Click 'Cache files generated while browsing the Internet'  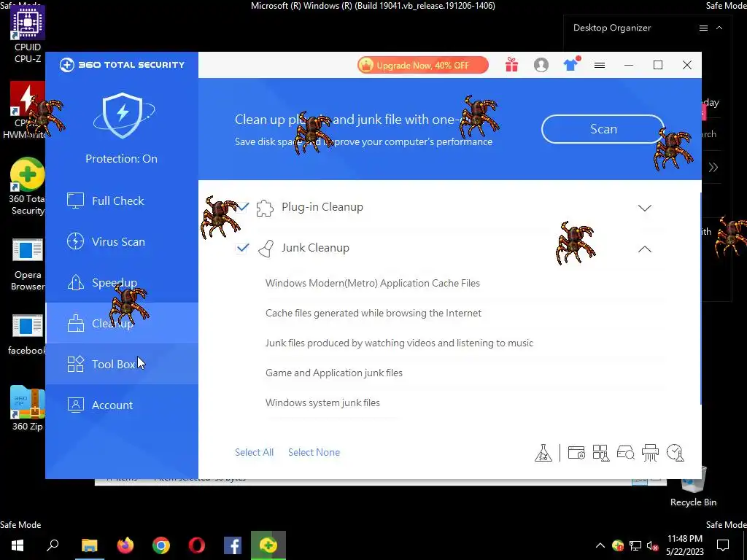point(373,314)
